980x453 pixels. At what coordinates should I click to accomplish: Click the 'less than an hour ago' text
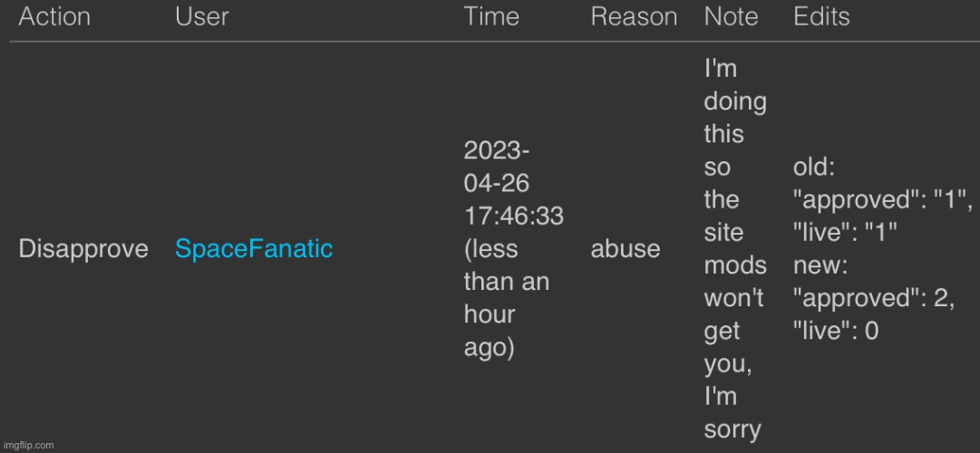point(506,299)
